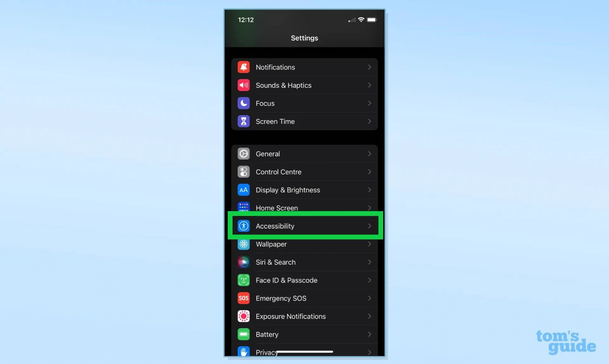Tap the General gear icon
Viewport: 609px width, 364px height.
click(x=243, y=154)
